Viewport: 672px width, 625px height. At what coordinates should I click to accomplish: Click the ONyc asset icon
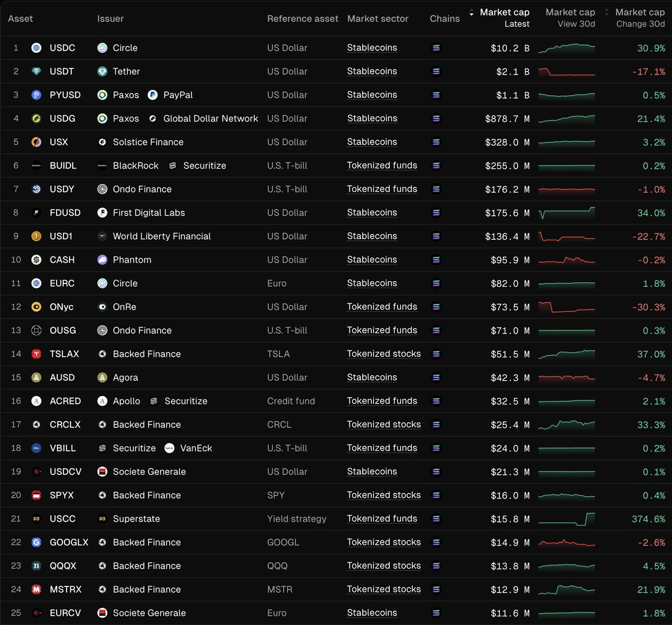(36, 307)
